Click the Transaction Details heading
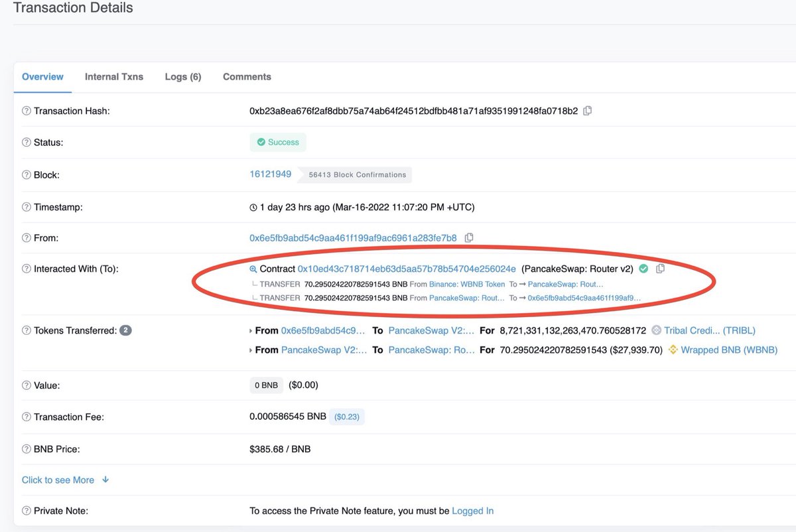The image size is (796, 532). [73, 8]
